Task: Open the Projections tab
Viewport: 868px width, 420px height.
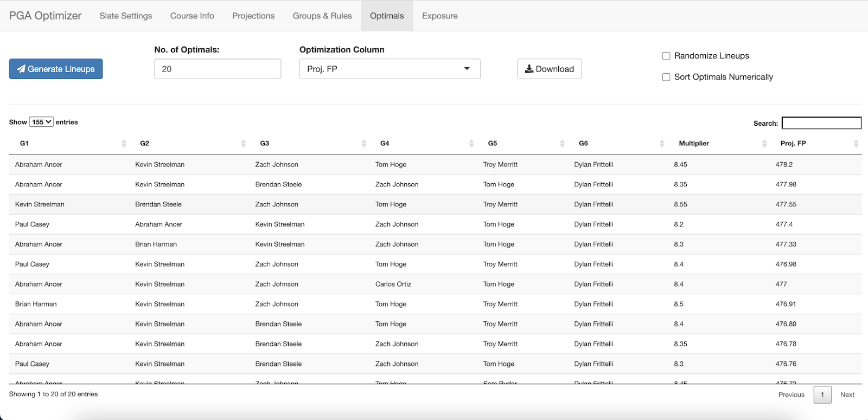Action: tap(253, 16)
